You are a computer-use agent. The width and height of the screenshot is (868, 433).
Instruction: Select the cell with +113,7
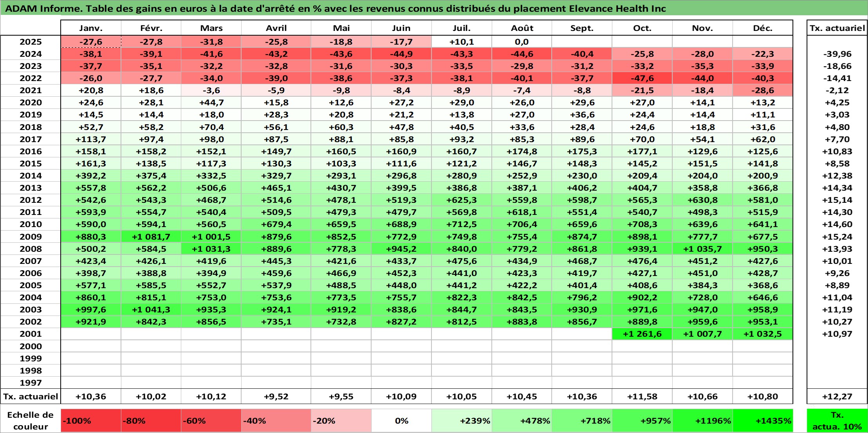pos(91,139)
